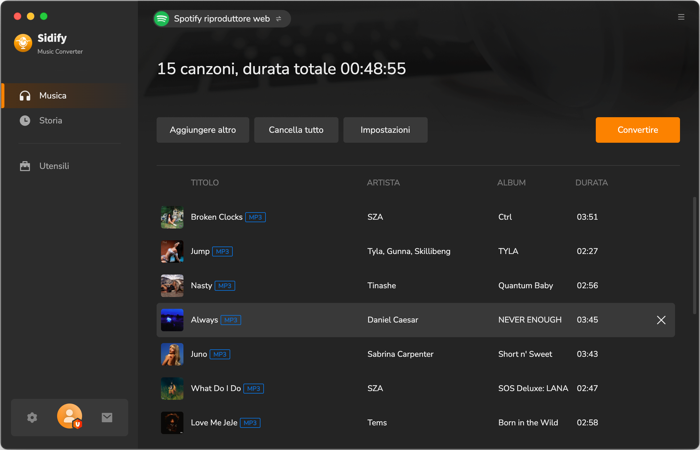Click the green Spotify logo icon
700x450 pixels.
[x=162, y=19]
